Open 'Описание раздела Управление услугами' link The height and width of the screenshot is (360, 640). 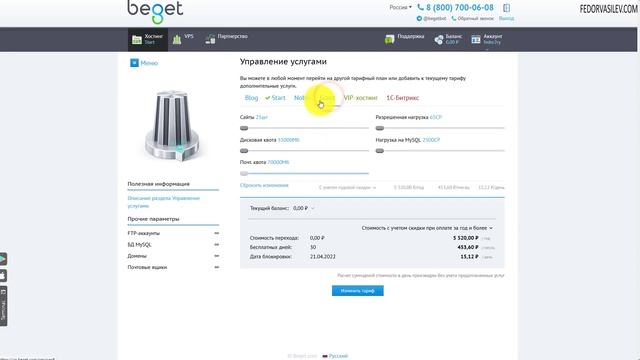pos(164,202)
